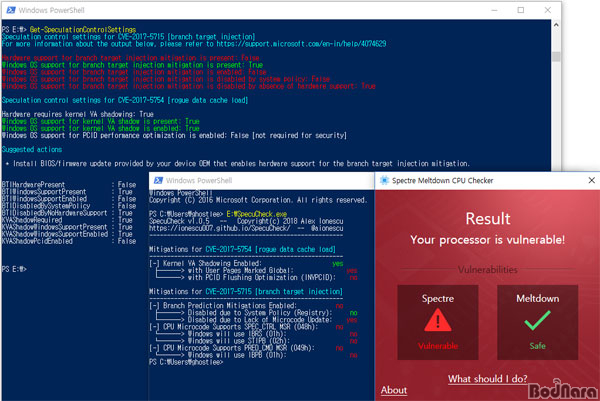This screenshot has height=401, width=600.
Task: Click 'Windows PowerShell' title of main window
Action: pyautogui.click(x=52, y=10)
